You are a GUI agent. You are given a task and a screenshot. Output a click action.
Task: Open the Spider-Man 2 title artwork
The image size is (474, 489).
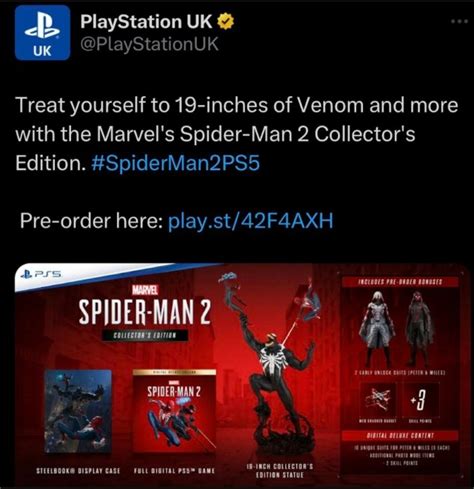click(x=145, y=312)
